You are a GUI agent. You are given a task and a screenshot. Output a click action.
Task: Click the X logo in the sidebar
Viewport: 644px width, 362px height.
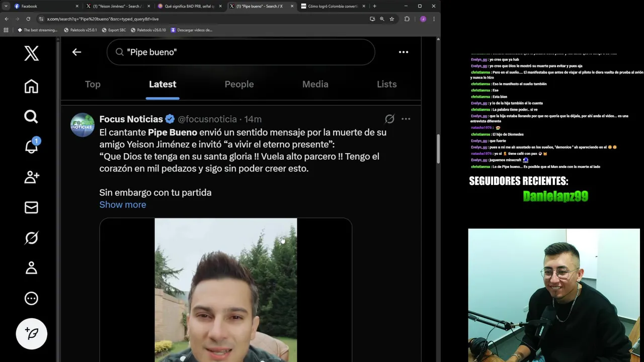coord(31,53)
